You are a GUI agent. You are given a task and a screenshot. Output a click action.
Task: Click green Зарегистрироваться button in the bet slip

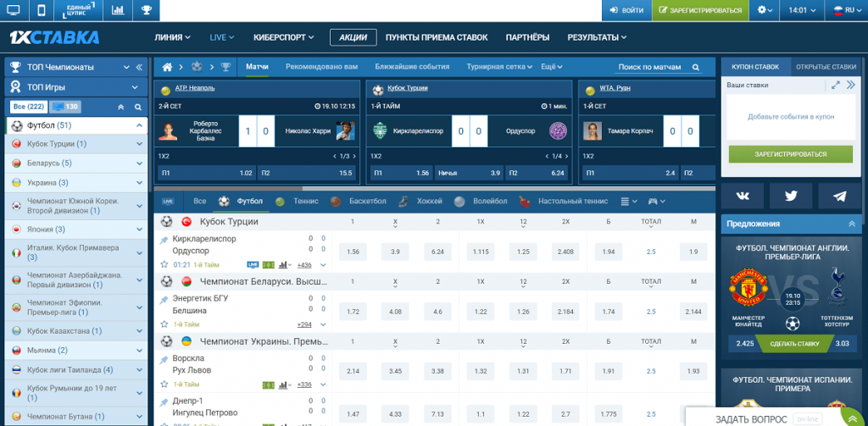790,154
